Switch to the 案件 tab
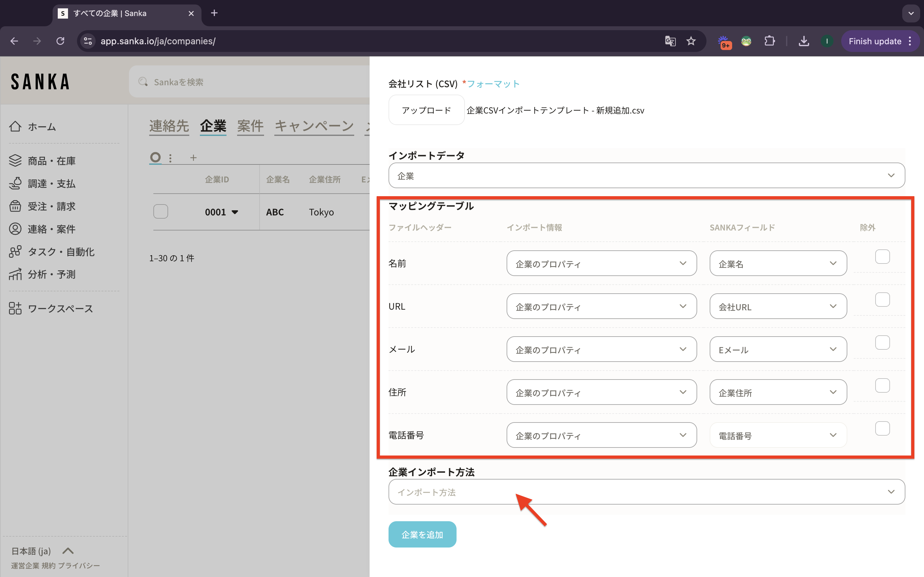 tap(250, 126)
